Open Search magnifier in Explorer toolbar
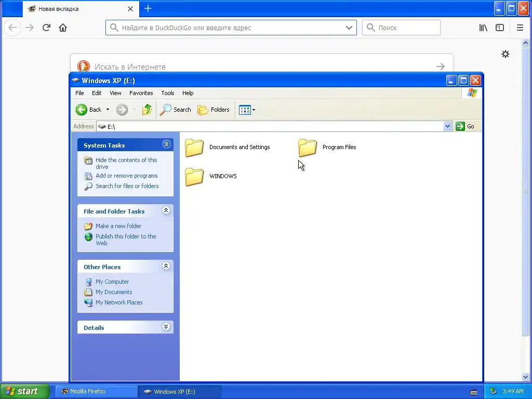The height and width of the screenshot is (399, 532). [165, 110]
